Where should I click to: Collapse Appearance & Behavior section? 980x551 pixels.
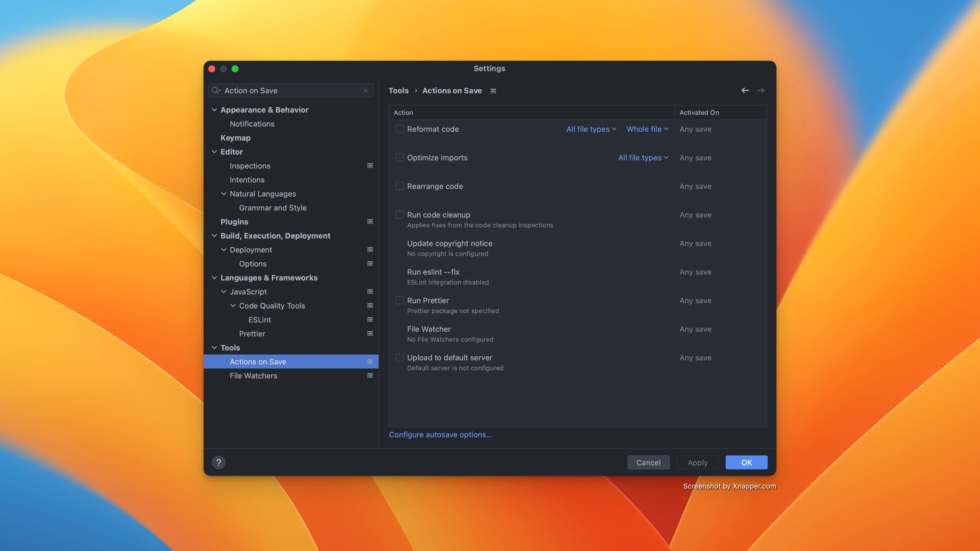[214, 110]
